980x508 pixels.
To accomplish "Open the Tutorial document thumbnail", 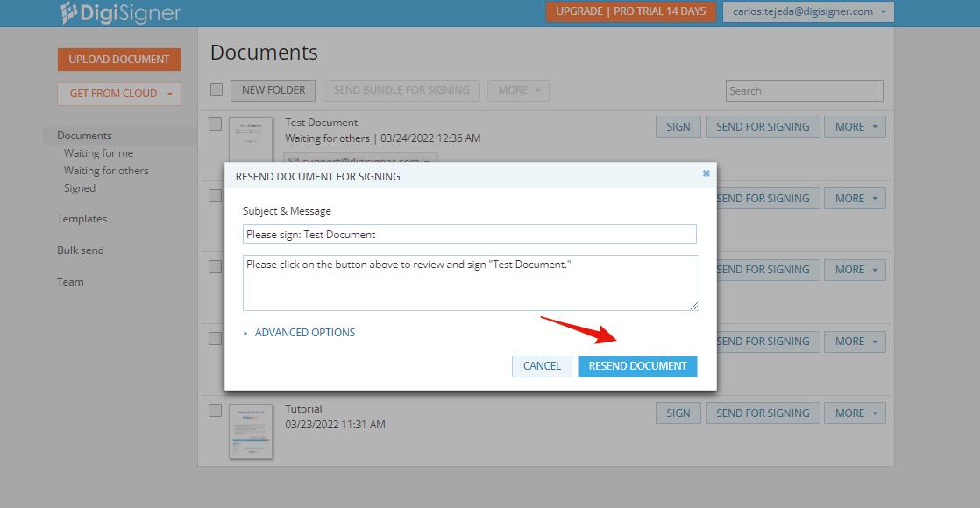I will pyautogui.click(x=251, y=431).
